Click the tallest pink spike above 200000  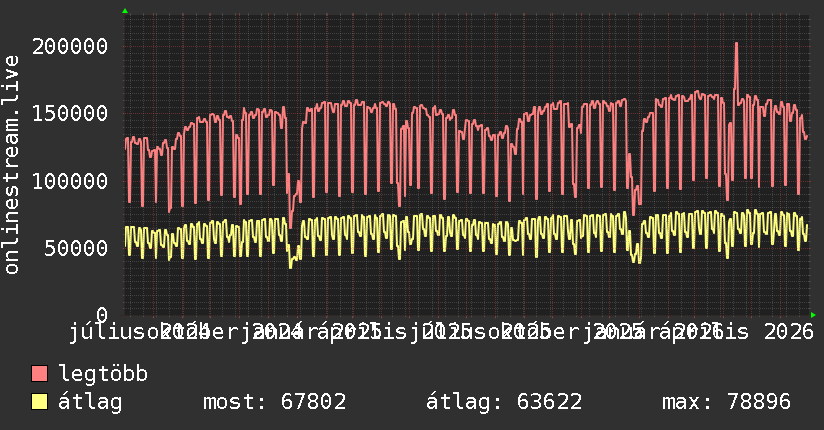[x=736, y=45]
